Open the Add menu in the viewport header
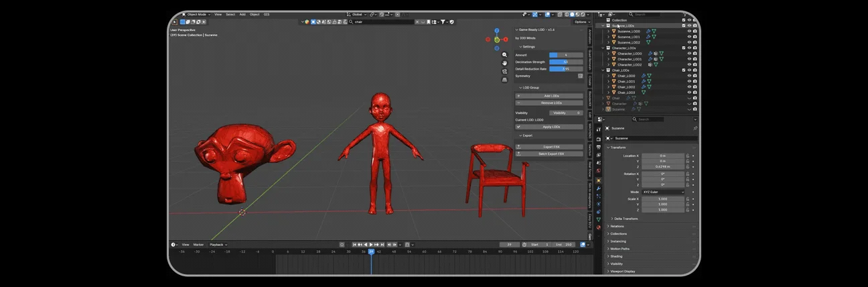This screenshot has width=868, height=287. 242,14
